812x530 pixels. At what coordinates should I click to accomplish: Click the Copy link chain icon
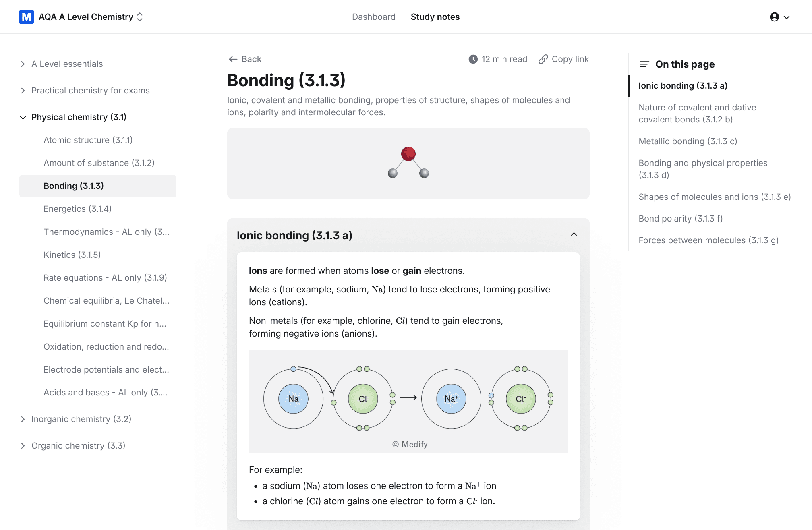point(543,59)
